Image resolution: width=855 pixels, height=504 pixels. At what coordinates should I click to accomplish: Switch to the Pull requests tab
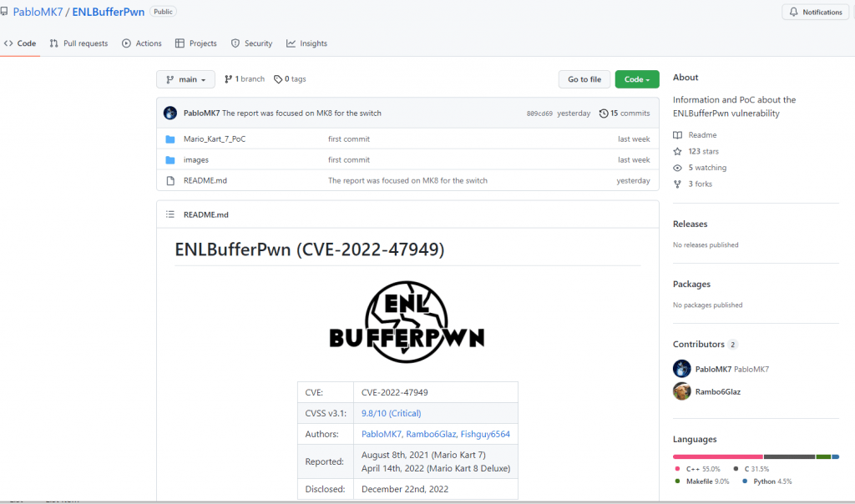pos(78,43)
